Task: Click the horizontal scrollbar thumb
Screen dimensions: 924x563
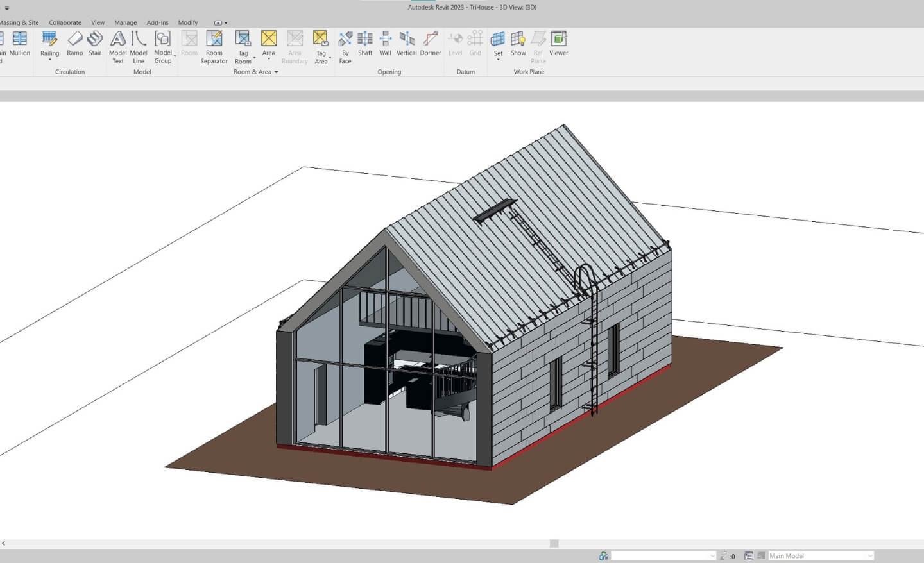Action: tap(554, 543)
